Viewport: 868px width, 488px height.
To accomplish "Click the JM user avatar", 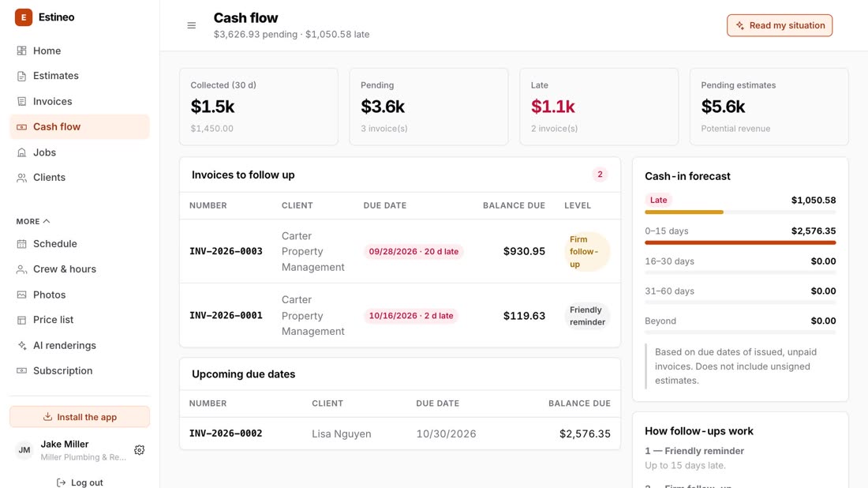I will (x=24, y=450).
